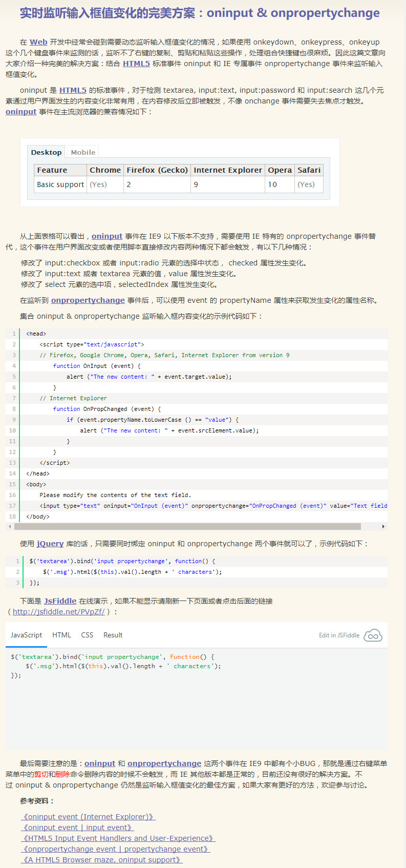Open the JsFiddle link in demo paragraph
Viewport: 406px width, 868px height.
click(60, 601)
